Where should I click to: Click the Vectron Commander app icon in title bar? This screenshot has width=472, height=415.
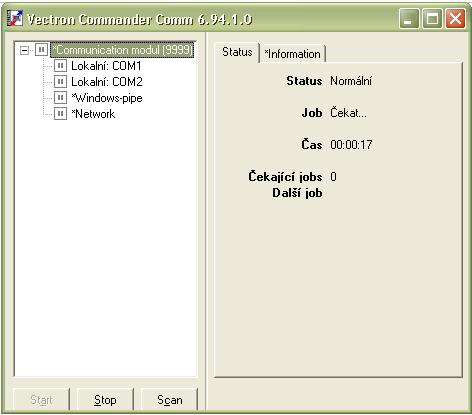pyautogui.click(x=15, y=18)
